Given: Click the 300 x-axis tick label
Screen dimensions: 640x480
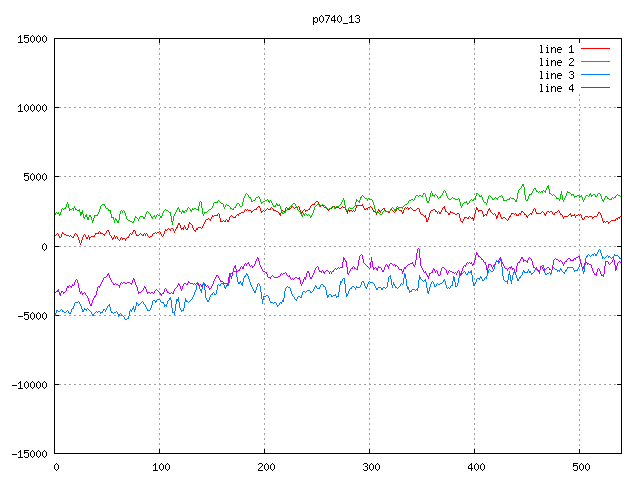Looking at the screenshot, I should 370,467.
